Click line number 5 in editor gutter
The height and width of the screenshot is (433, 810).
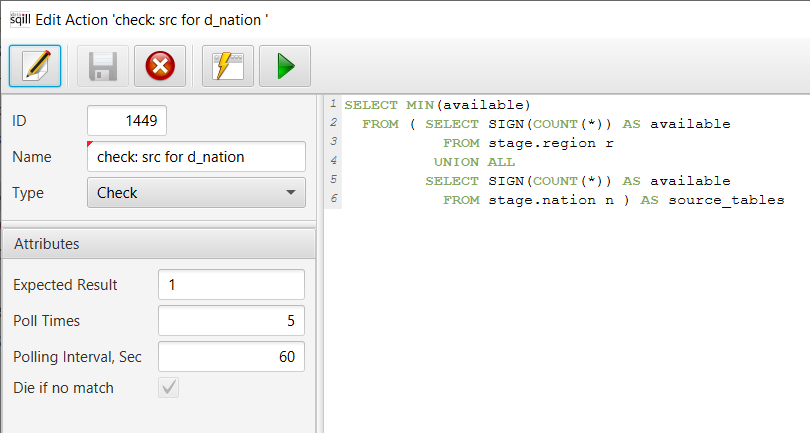coord(332,181)
